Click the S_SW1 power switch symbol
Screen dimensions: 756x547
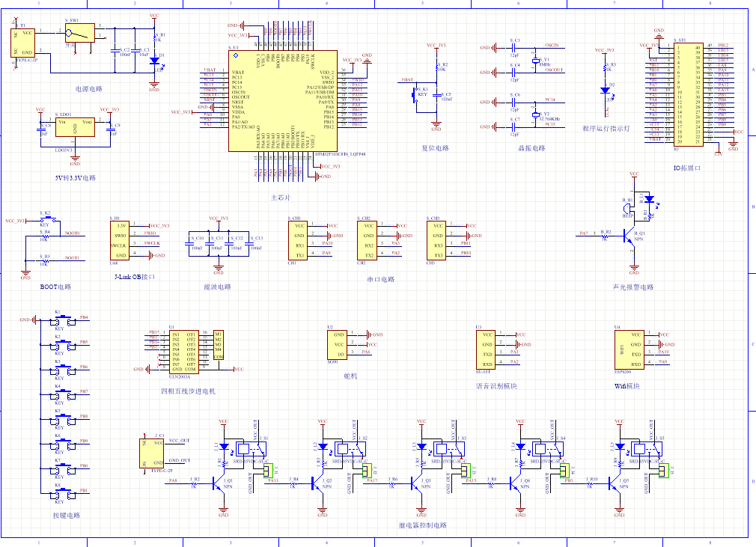click(x=79, y=33)
